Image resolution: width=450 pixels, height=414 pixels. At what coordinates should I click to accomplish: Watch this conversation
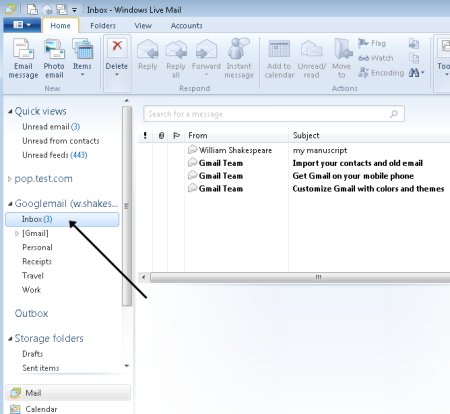pyautogui.click(x=376, y=58)
